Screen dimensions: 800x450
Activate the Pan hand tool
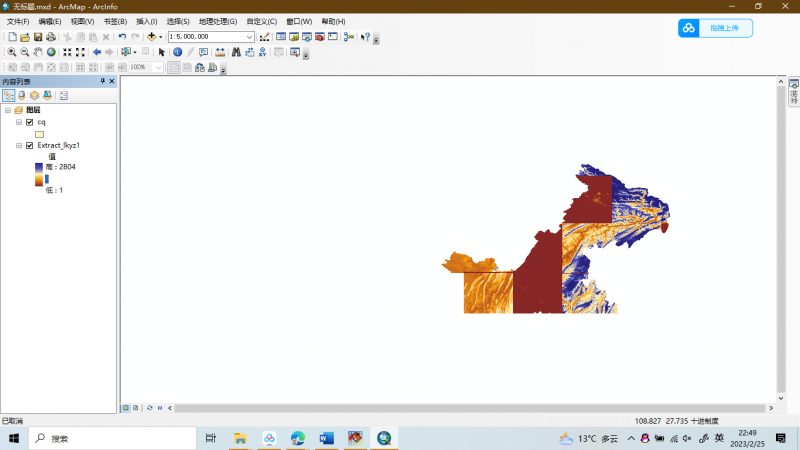click(x=38, y=52)
